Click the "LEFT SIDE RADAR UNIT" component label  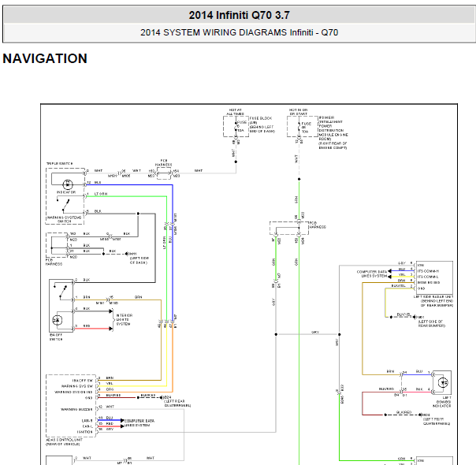click(x=434, y=301)
